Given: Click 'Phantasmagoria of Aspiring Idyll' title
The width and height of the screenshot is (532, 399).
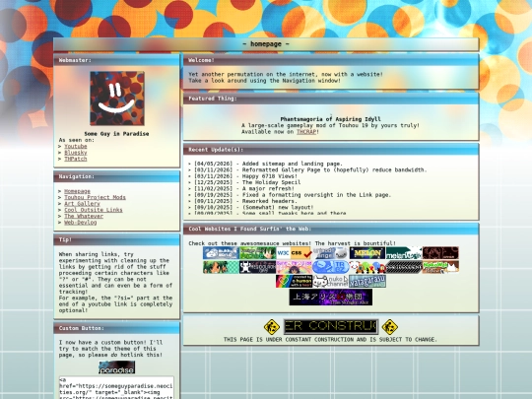Looking at the screenshot, I should pyautogui.click(x=330, y=119).
